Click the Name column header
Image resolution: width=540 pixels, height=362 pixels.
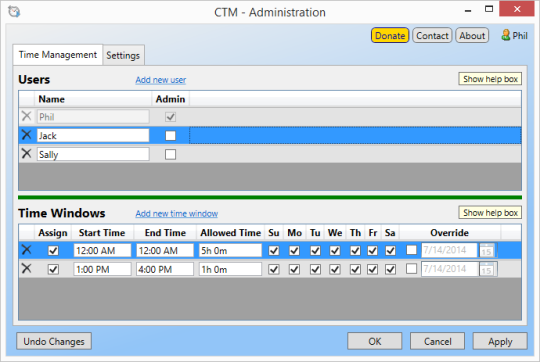click(93, 99)
